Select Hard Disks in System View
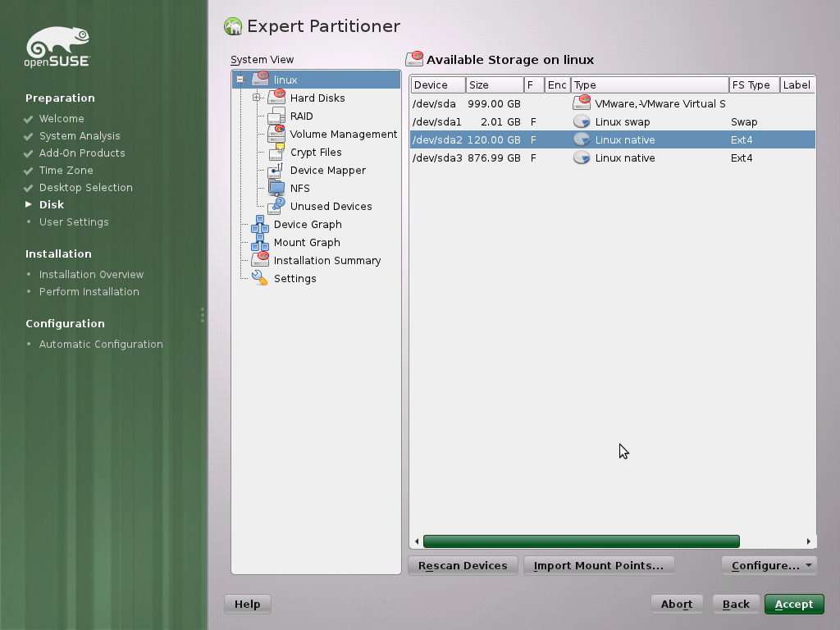 coord(317,98)
